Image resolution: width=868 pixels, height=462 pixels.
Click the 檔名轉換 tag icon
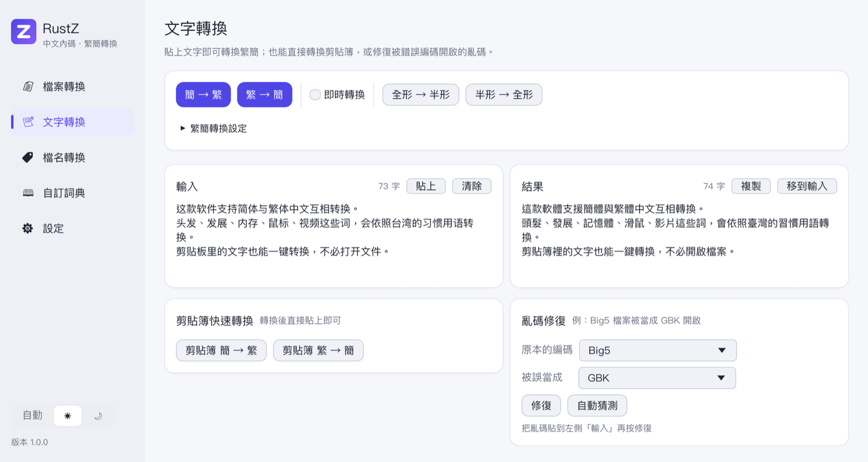click(x=28, y=157)
